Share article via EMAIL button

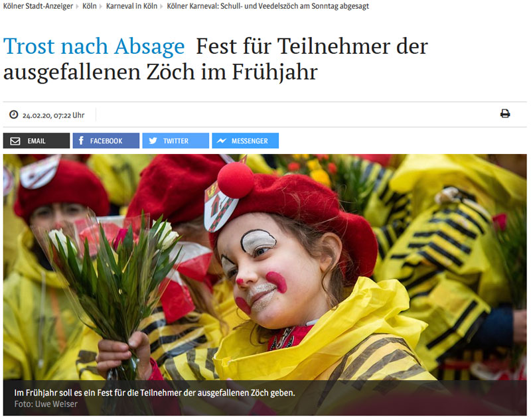(37, 141)
